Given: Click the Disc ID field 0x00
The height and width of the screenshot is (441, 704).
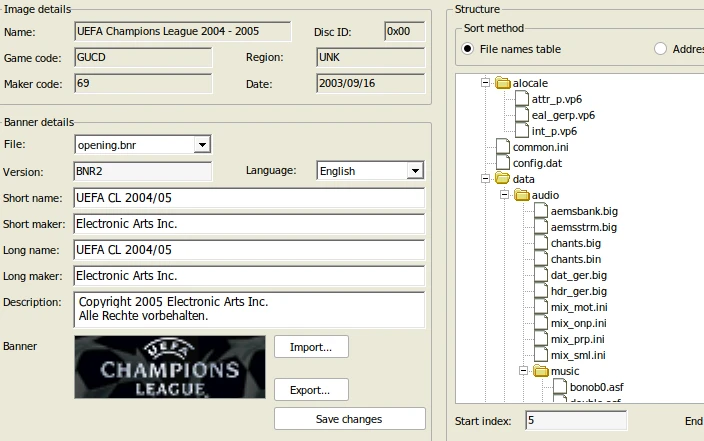Looking at the screenshot, I should (x=405, y=31).
